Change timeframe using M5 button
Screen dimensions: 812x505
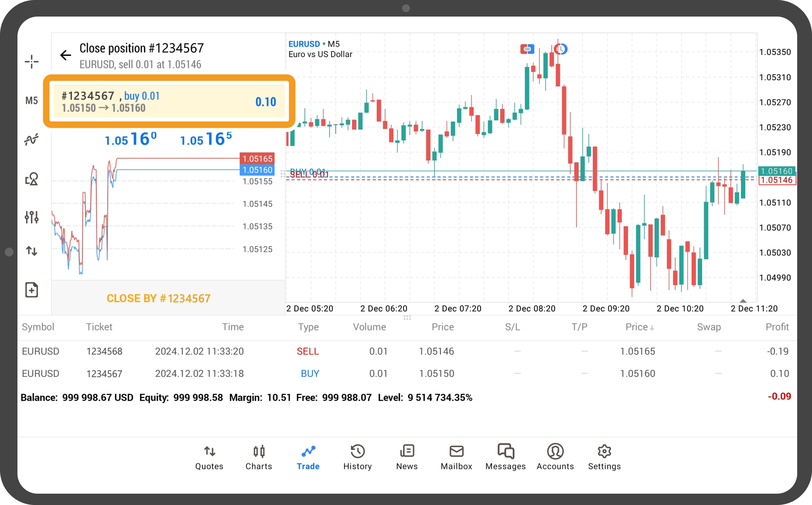pos(31,101)
